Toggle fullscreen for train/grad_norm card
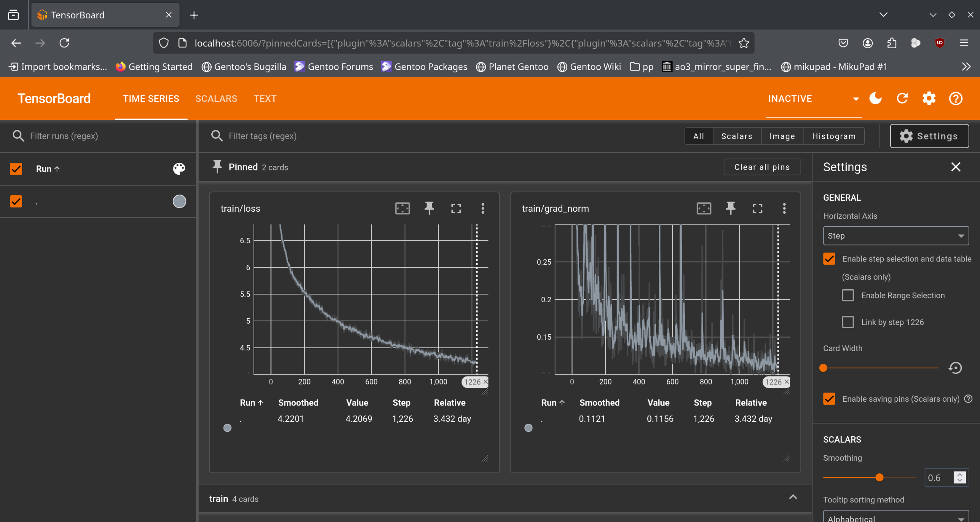980x522 pixels. (x=758, y=208)
